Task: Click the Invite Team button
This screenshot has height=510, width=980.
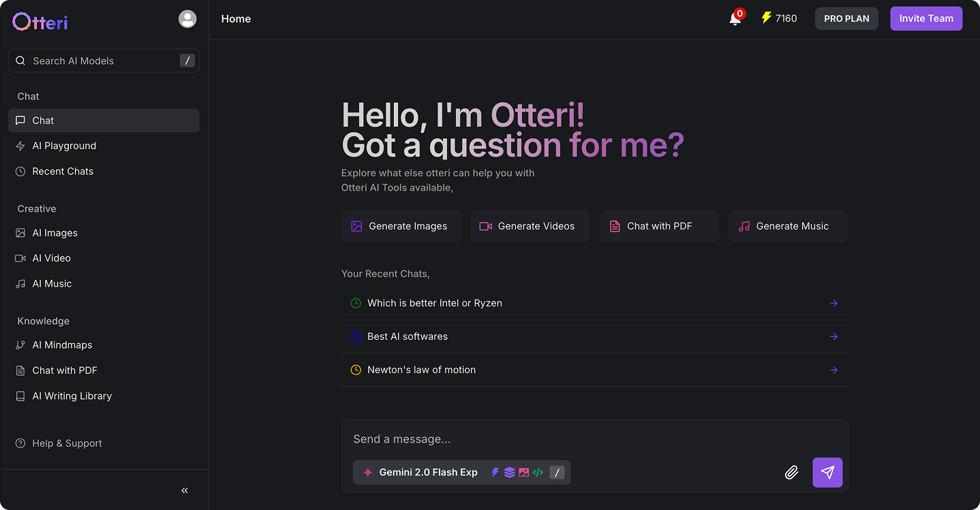Action: pyautogui.click(x=926, y=18)
